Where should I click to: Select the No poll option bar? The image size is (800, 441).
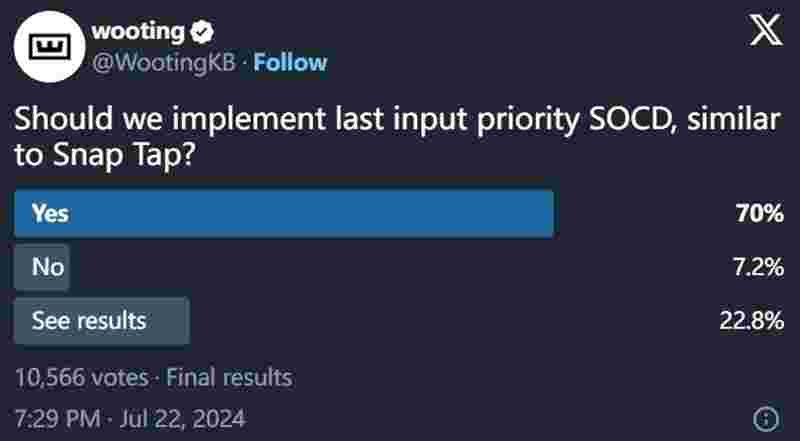tap(42, 267)
